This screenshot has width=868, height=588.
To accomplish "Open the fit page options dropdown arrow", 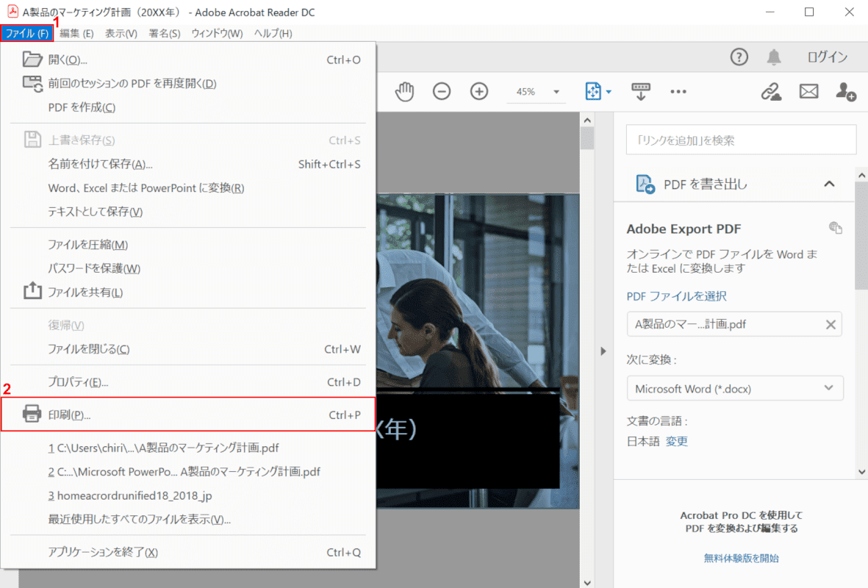I will point(609,92).
